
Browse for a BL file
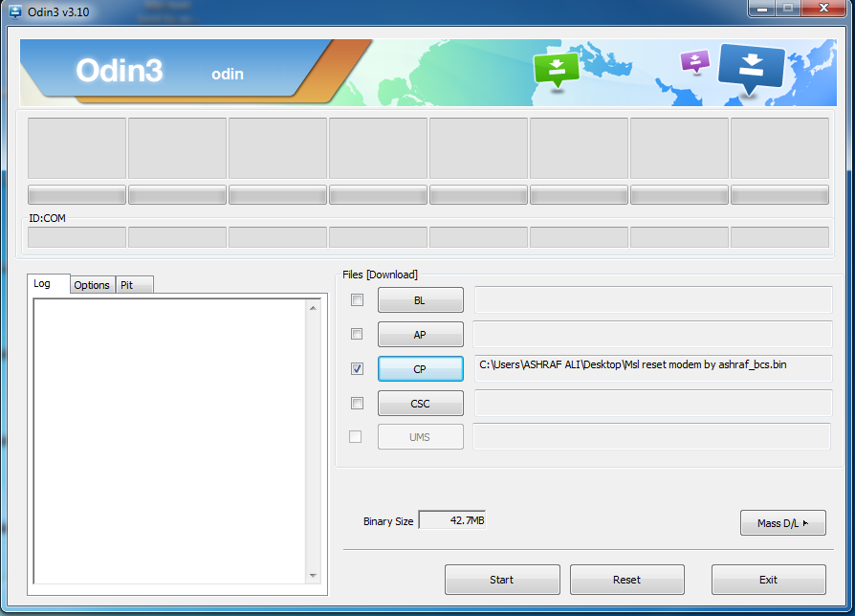coord(421,300)
